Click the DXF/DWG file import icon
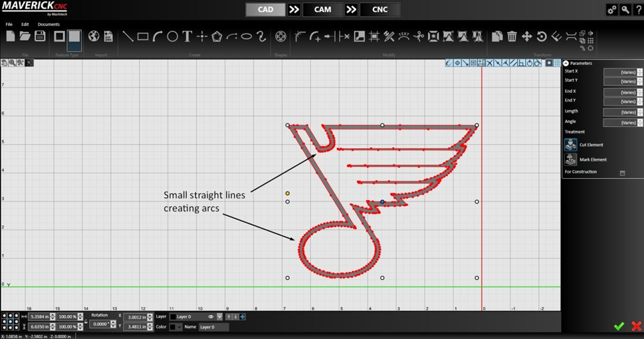The image size is (644, 339). (x=108, y=36)
